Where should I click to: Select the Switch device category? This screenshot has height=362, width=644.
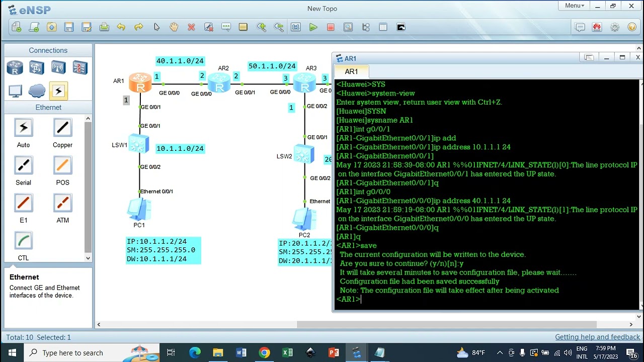point(37,67)
